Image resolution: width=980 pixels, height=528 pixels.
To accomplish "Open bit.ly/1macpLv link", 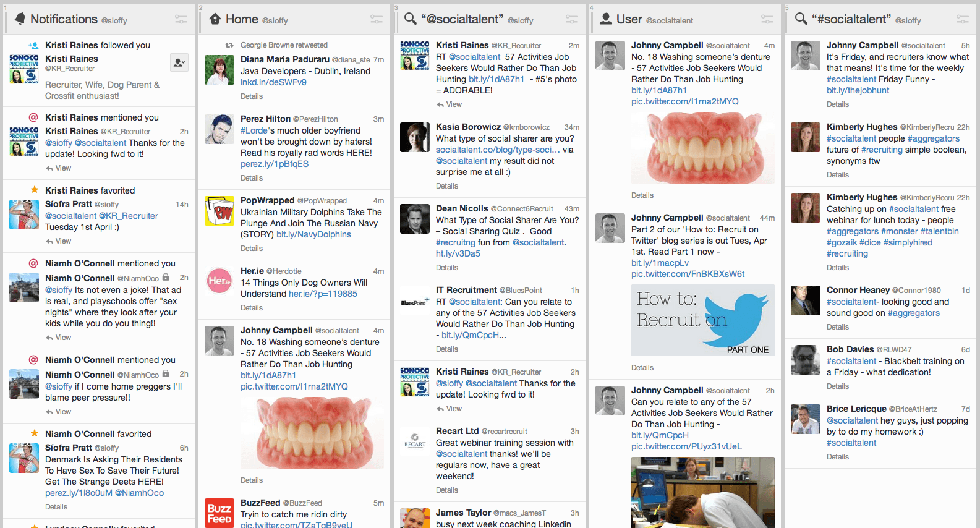I will [660, 263].
